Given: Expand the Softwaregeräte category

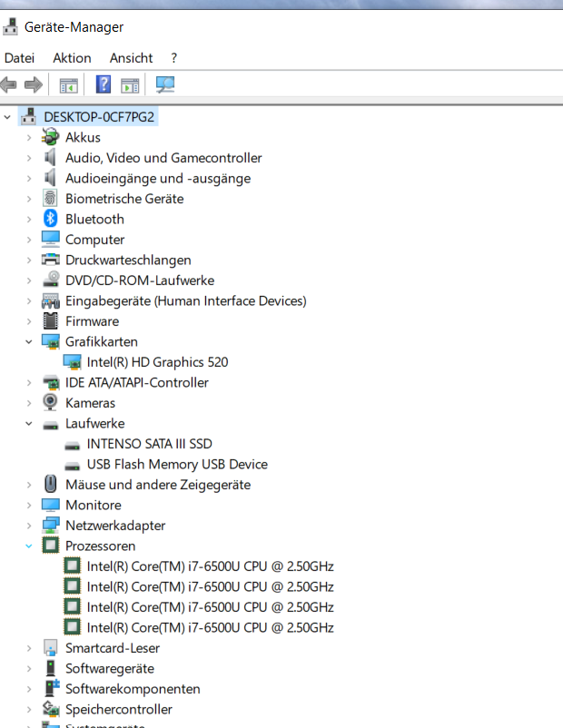Looking at the screenshot, I should (29, 669).
